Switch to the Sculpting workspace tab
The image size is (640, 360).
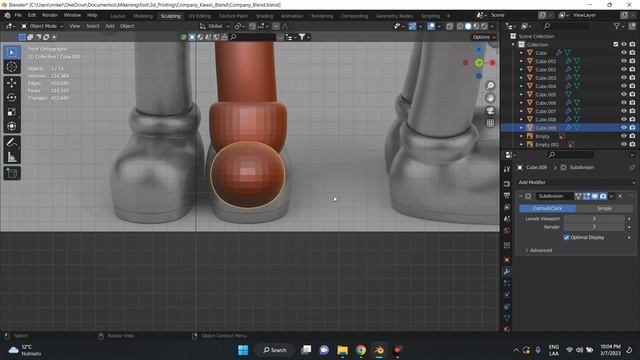click(170, 16)
